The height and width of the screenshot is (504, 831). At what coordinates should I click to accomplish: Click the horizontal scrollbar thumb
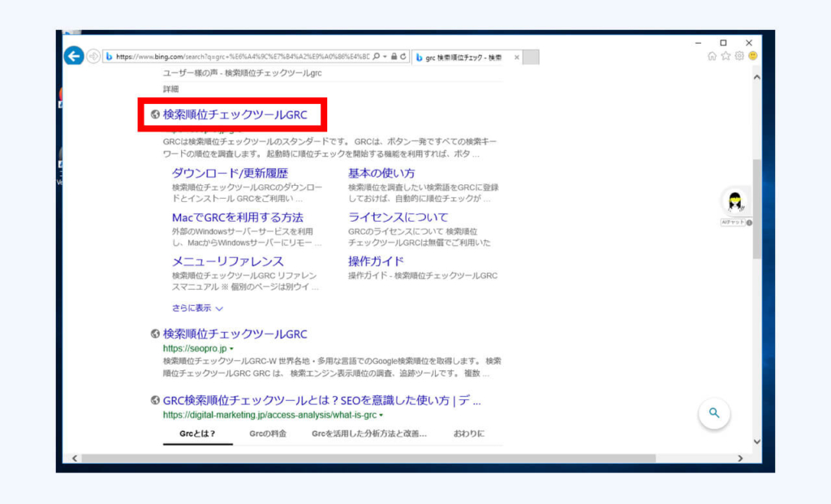368,459
